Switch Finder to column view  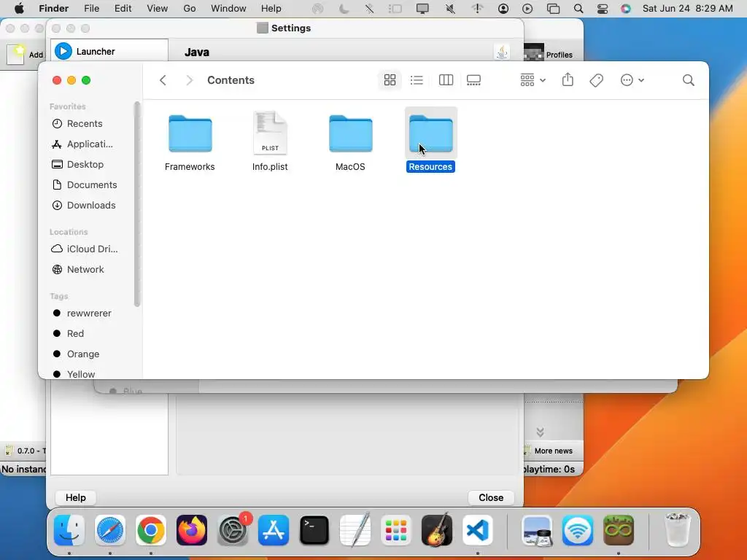click(446, 80)
